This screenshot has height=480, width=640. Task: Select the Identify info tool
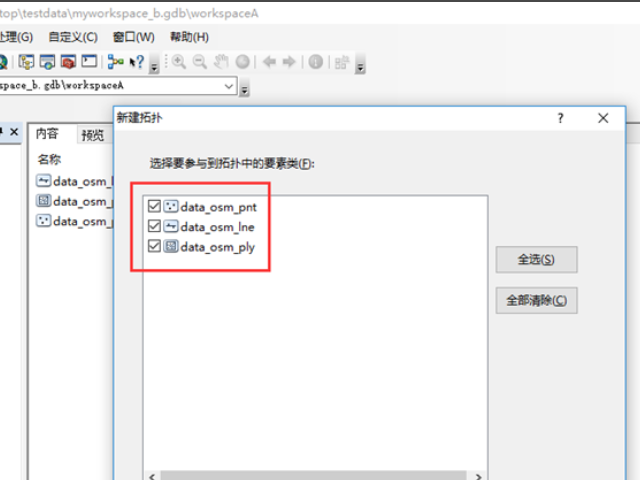tap(316, 62)
